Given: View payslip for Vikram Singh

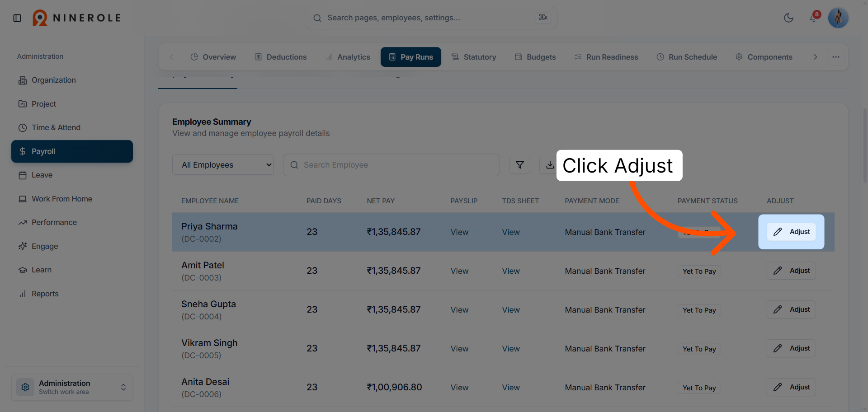Looking at the screenshot, I should [x=459, y=349].
